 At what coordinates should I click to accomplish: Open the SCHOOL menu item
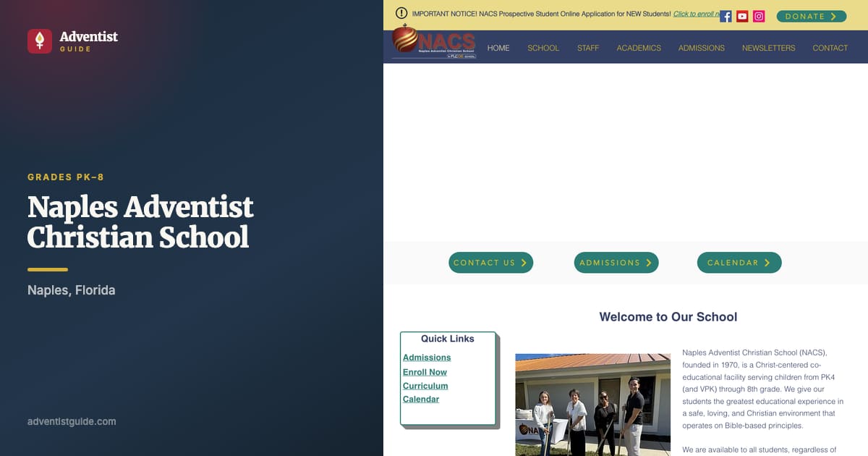[x=543, y=48]
